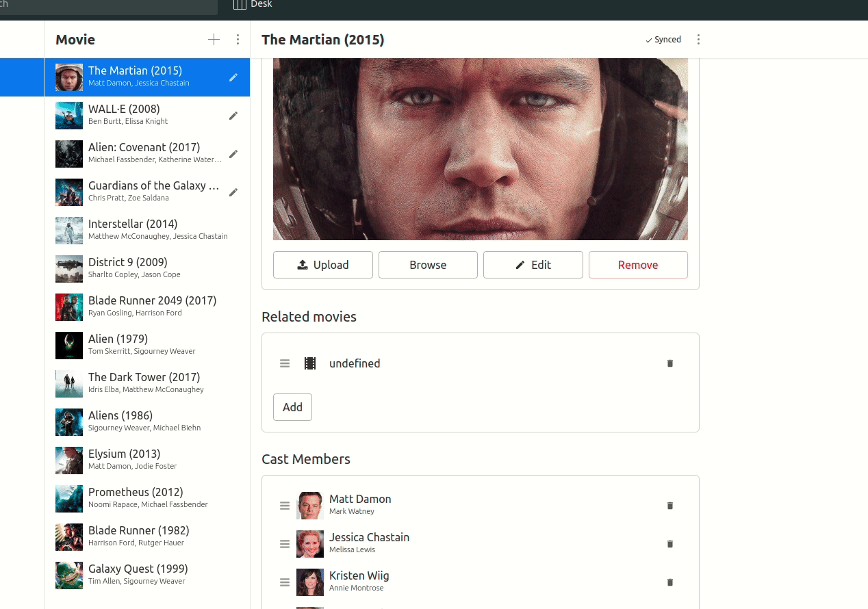Click the Galaxy Quest poster thumbnail
The height and width of the screenshot is (609, 868).
coord(69,575)
